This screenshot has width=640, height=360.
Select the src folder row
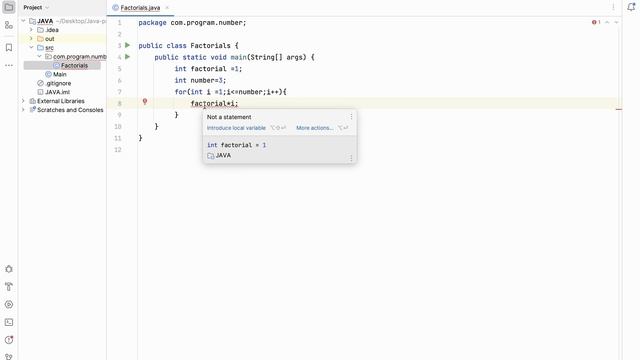point(62,48)
